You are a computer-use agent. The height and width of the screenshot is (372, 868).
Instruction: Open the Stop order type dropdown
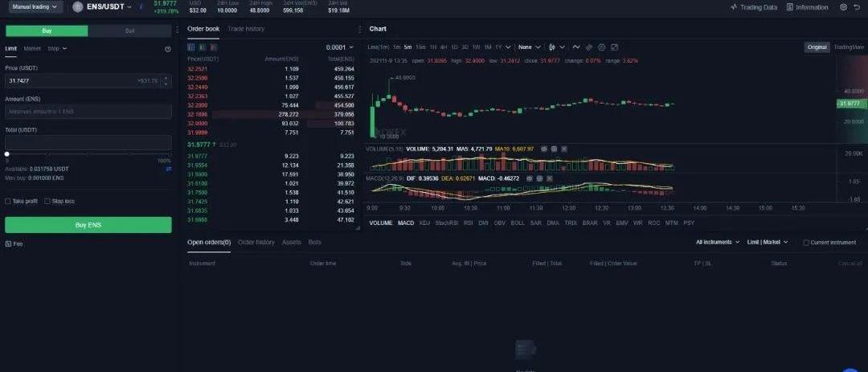pyautogui.click(x=57, y=49)
